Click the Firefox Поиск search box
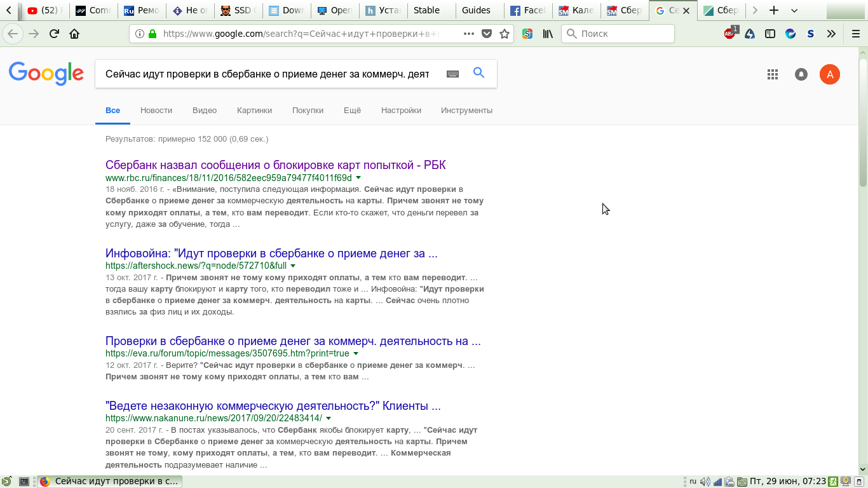 [618, 34]
